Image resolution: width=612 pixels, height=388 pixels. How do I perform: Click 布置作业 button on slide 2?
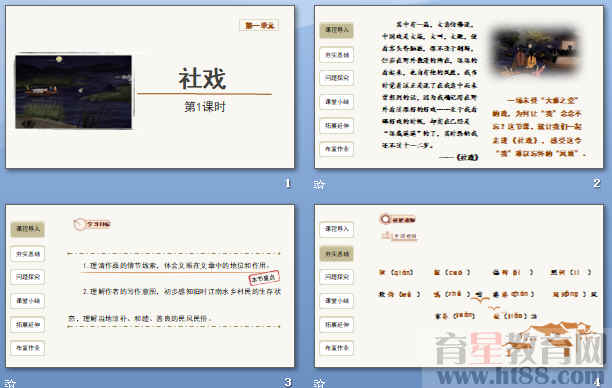coord(336,149)
